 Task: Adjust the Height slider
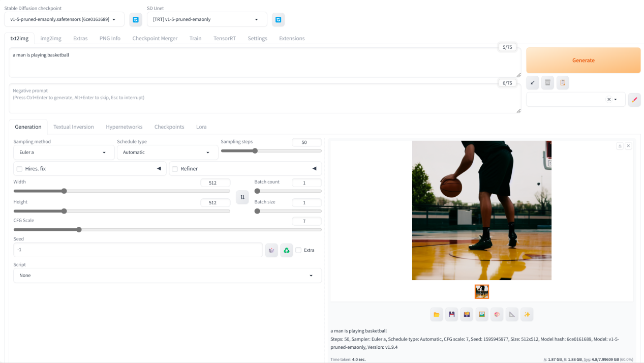[121, 211]
